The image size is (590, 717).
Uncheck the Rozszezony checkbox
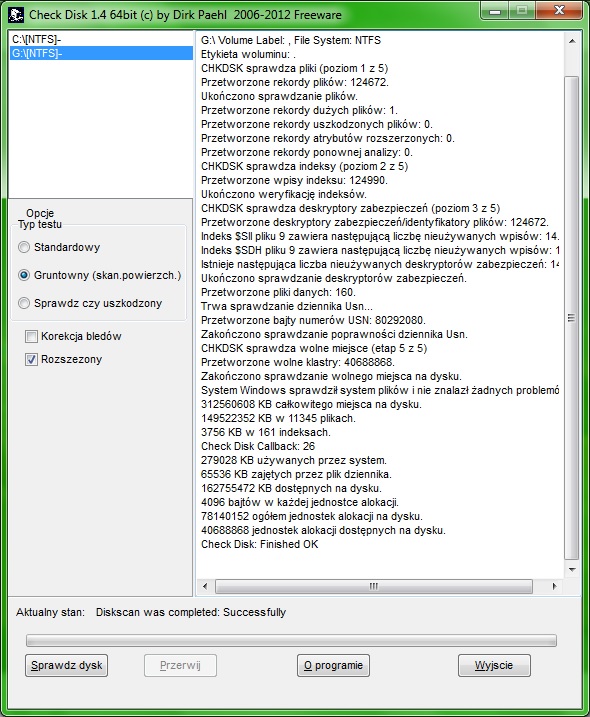31,360
